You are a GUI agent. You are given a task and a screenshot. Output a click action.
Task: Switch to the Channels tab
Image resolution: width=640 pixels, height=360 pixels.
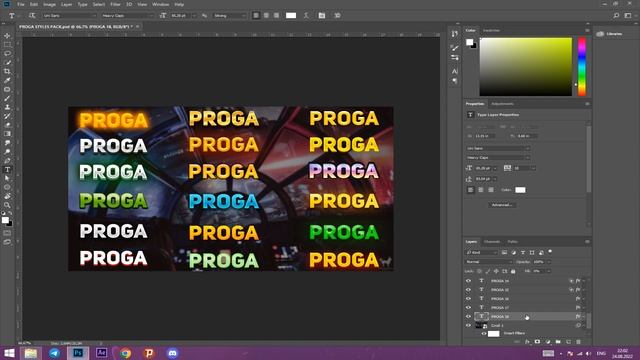tap(491, 242)
